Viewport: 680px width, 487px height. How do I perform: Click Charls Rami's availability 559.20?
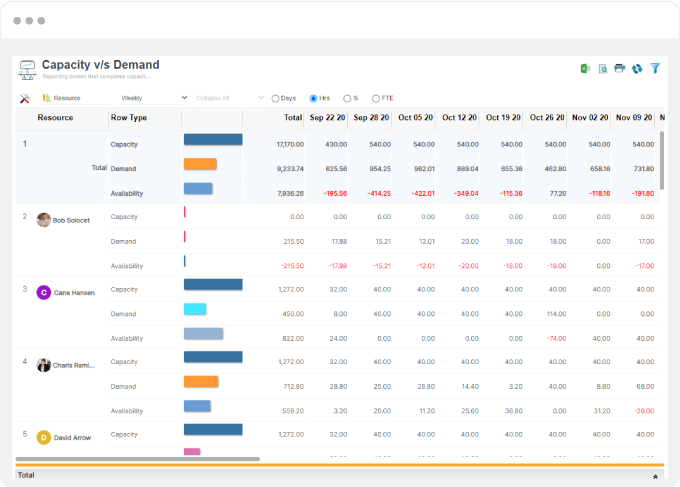pos(293,411)
